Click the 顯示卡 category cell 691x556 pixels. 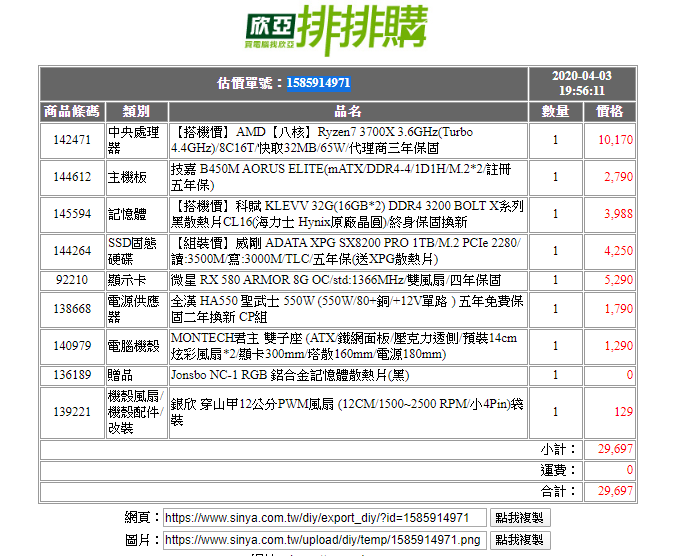[137, 280]
